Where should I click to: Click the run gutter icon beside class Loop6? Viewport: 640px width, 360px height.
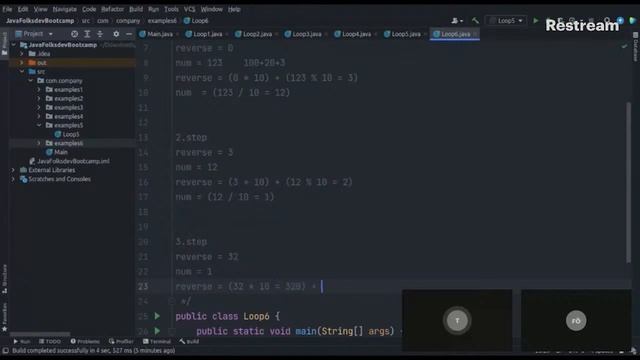point(157,316)
